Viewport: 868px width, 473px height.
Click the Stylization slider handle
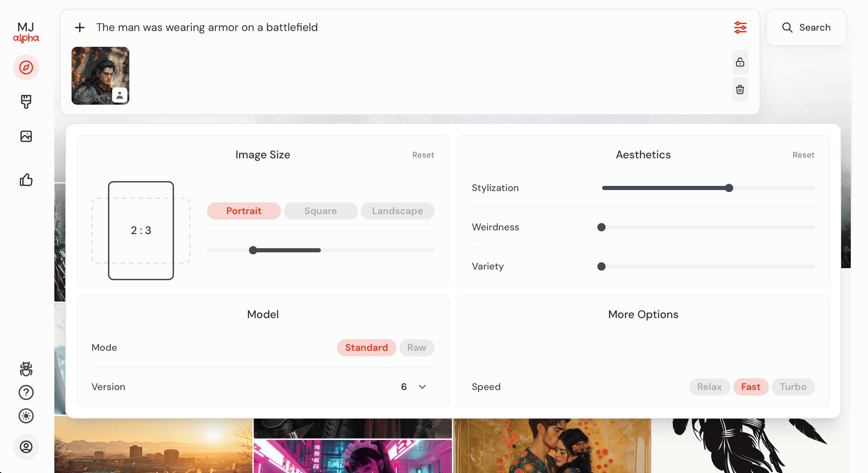point(729,188)
